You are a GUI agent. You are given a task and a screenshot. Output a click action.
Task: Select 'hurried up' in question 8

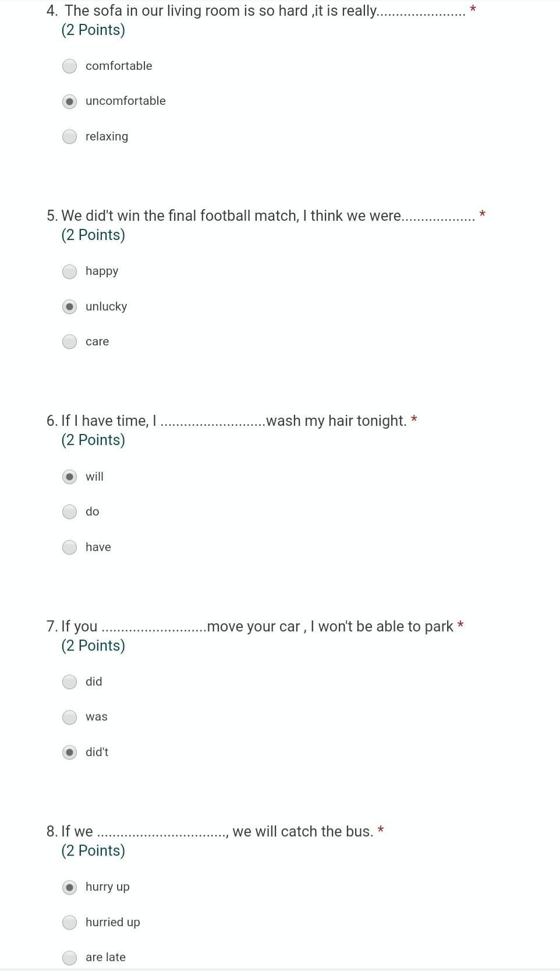tap(70, 922)
